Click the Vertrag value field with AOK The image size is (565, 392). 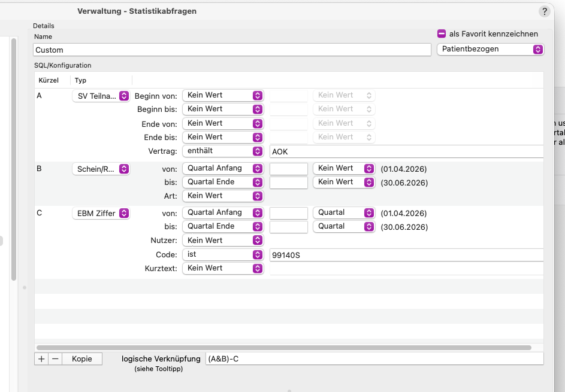[x=406, y=151]
